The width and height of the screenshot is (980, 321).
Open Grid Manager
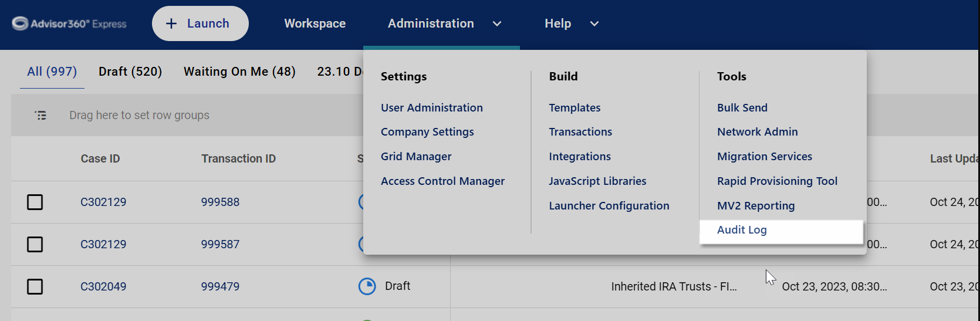[416, 157]
